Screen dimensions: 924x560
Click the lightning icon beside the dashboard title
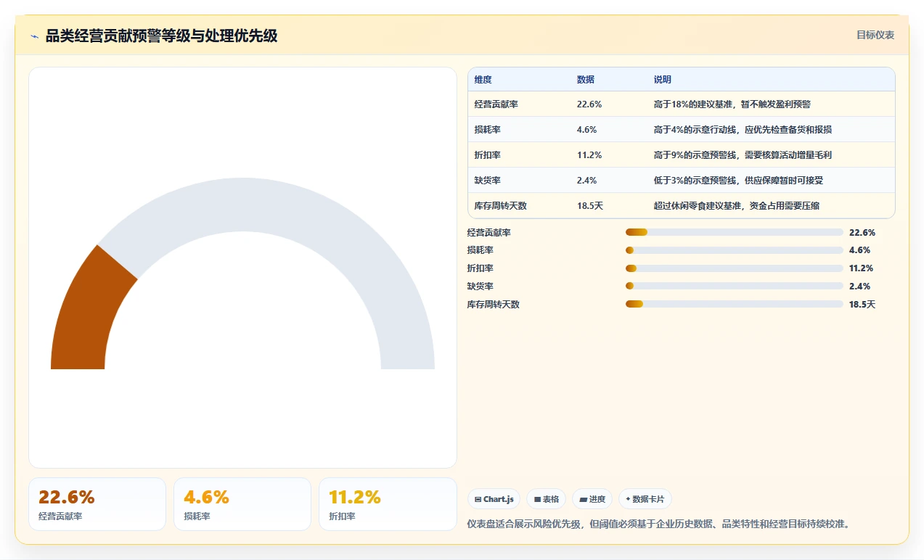coord(34,36)
